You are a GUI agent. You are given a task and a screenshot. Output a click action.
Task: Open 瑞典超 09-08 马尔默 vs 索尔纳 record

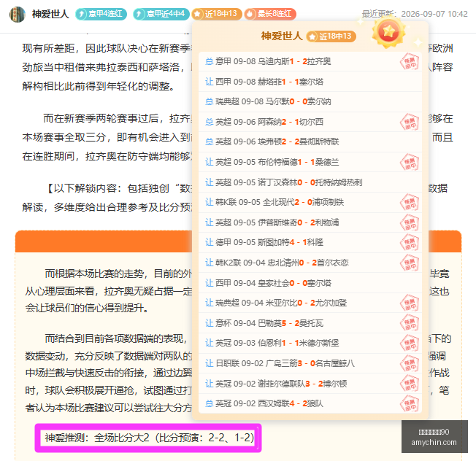pyautogui.click(x=310, y=101)
